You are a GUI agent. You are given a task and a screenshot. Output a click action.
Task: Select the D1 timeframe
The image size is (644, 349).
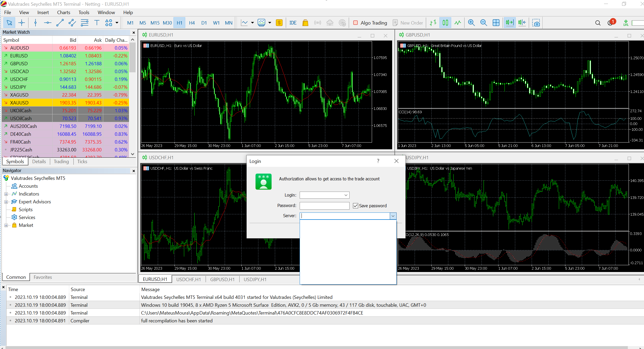coord(204,23)
